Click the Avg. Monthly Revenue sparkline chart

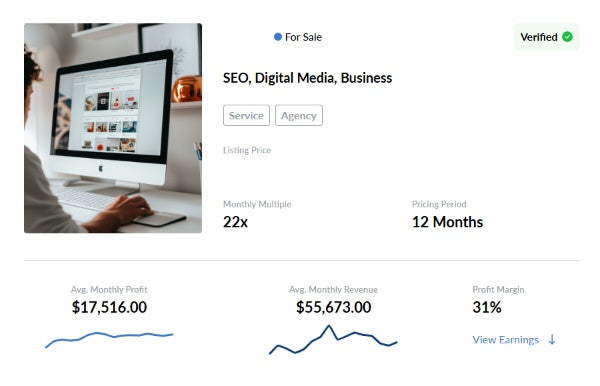pos(333,340)
